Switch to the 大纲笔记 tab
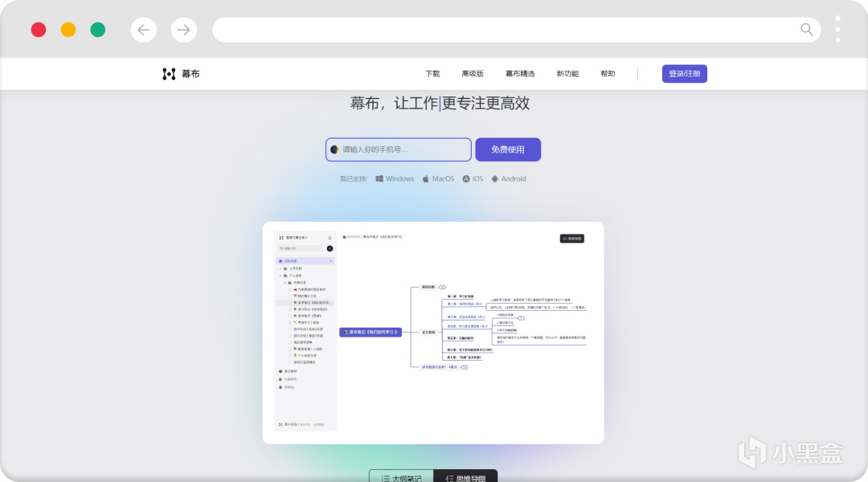The image size is (868, 482). (401, 477)
